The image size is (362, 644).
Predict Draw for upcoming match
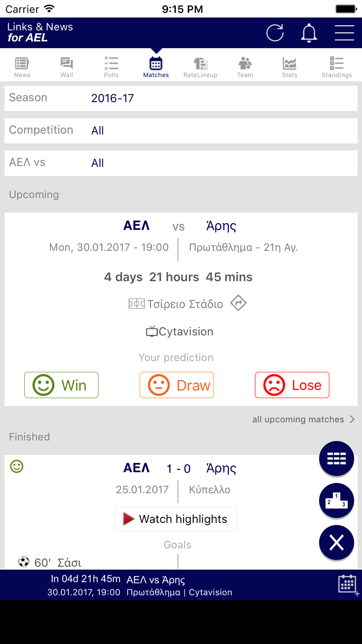(x=177, y=385)
